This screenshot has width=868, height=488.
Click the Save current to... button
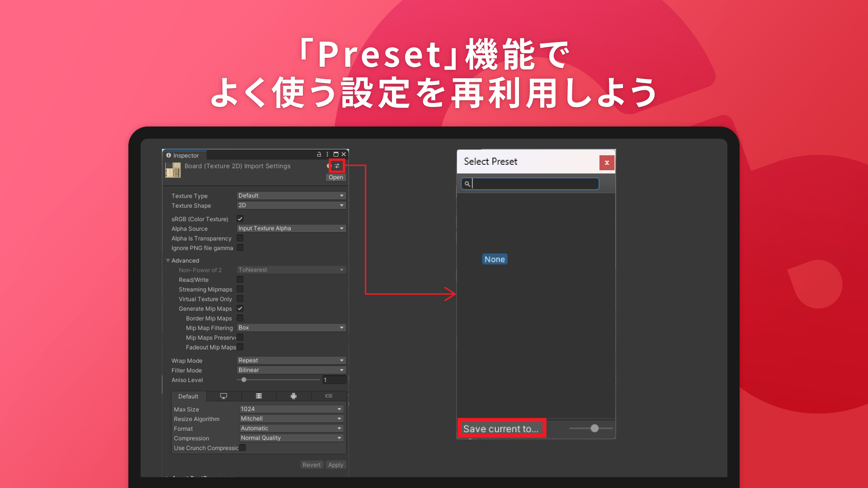pos(501,429)
